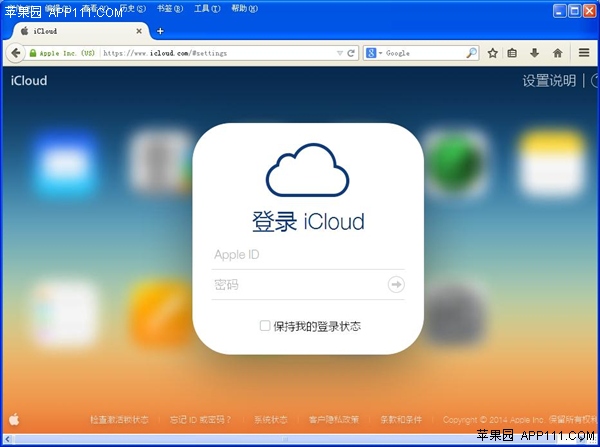Open the downloads arrow icon

coord(535,53)
